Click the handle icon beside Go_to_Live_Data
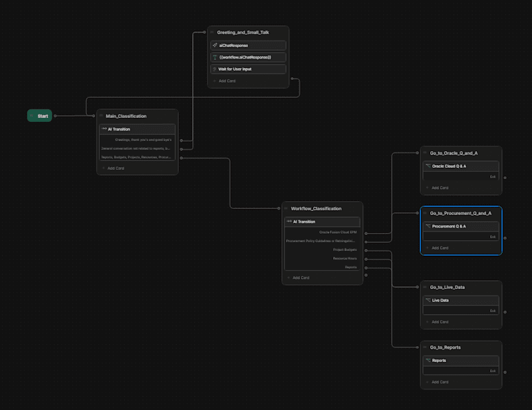 [425, 287]
